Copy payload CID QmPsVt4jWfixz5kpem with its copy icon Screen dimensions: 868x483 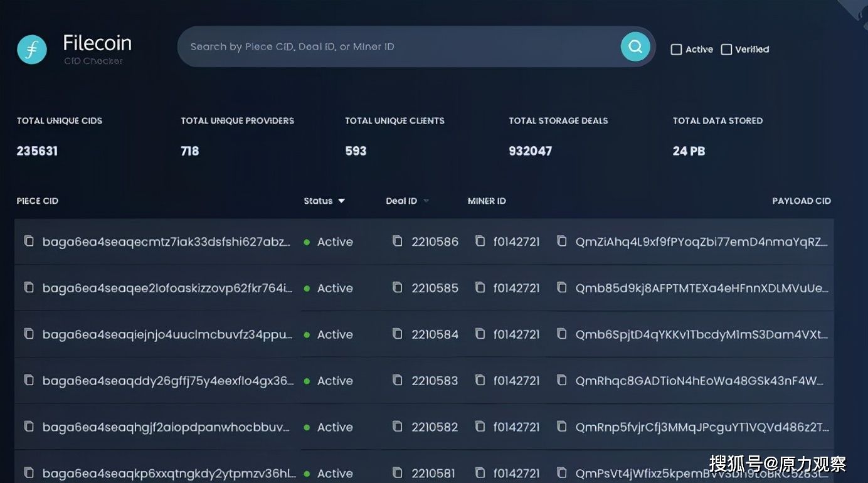pyautogui.click(x=562, y=472)
